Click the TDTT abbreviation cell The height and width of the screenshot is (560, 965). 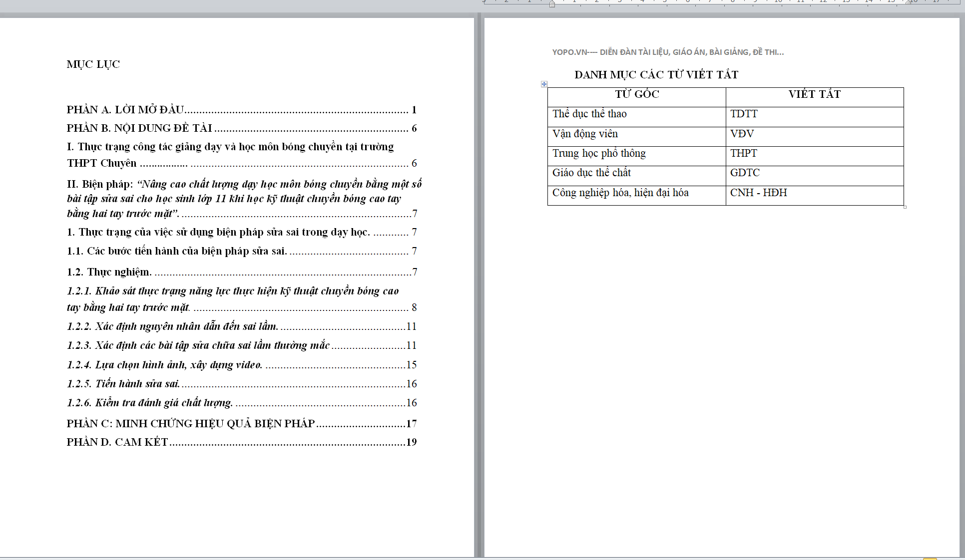815,117
